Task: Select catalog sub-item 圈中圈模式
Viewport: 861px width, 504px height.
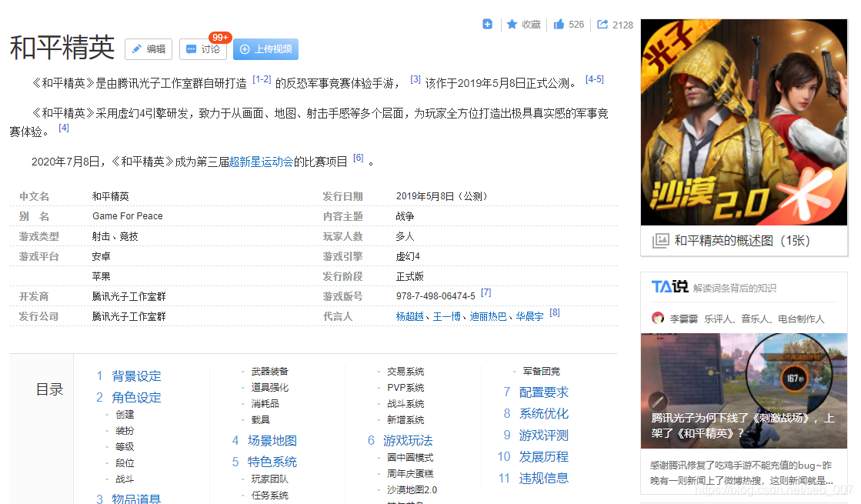Action: (410, 457)
